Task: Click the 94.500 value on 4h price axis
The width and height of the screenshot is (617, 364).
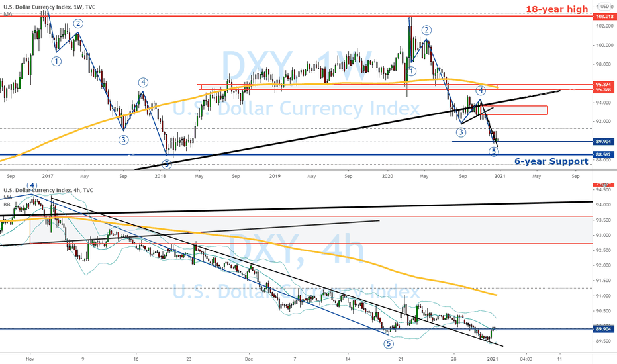Action: (604, 190)
